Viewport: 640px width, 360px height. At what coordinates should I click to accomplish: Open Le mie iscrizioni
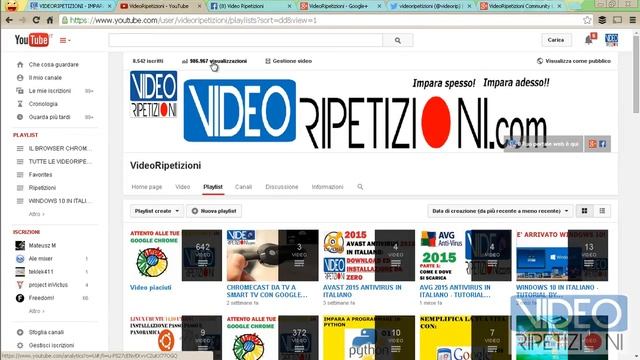[50, 91]
